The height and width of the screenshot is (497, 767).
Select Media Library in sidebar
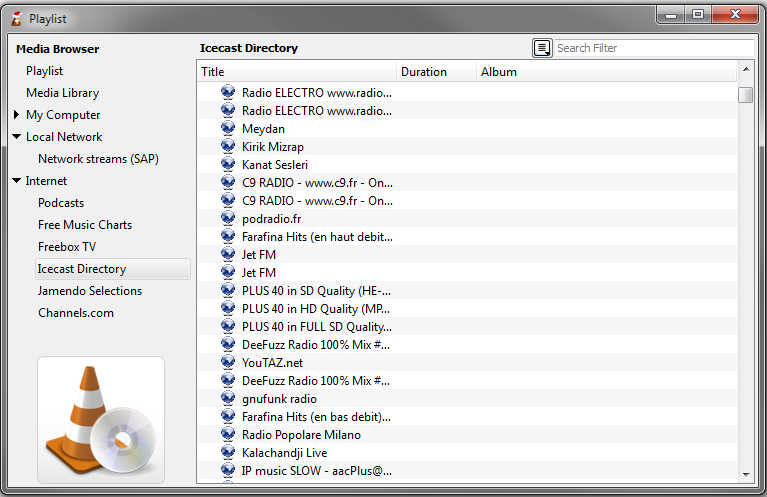[x=62, y=93]
